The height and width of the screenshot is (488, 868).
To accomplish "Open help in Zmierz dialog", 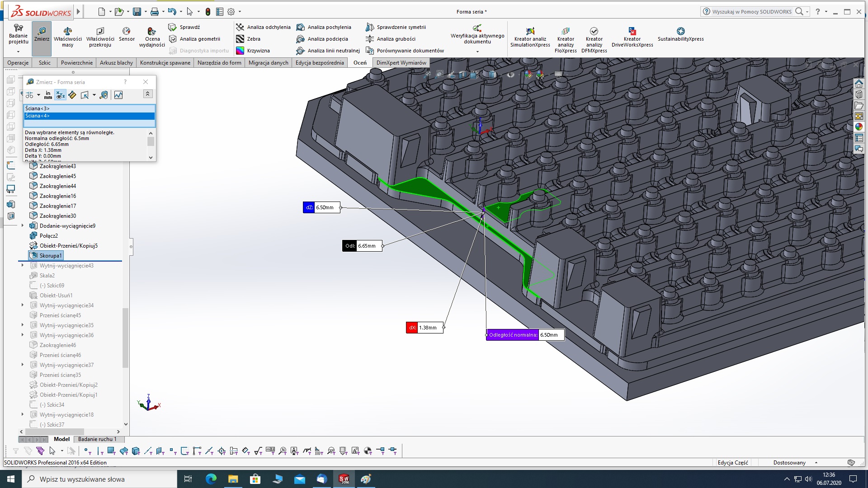I will click(x=125, y=82).
